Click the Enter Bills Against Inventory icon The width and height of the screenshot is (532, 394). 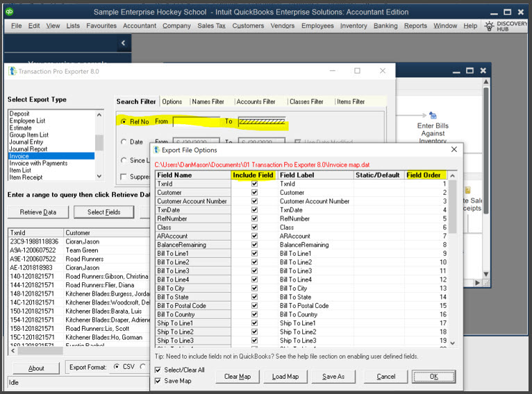433,115
